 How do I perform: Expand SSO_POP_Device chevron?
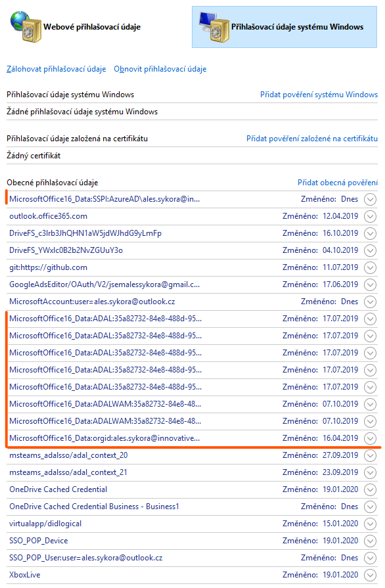coord(370,541)
